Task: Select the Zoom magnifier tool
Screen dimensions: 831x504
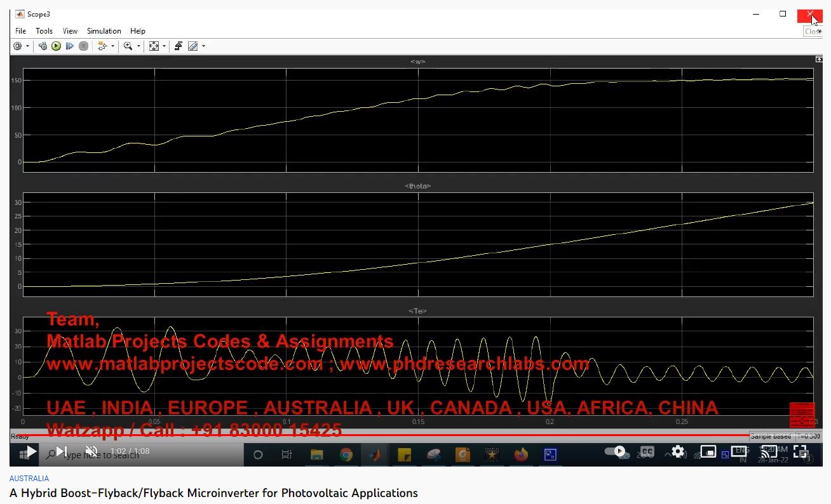Action: tap(128, 46)
